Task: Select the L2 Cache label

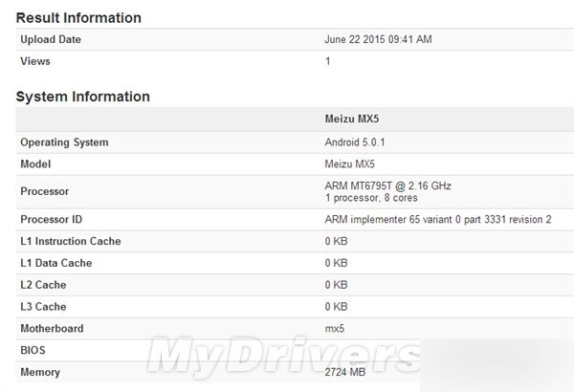Action: (50, 285)
